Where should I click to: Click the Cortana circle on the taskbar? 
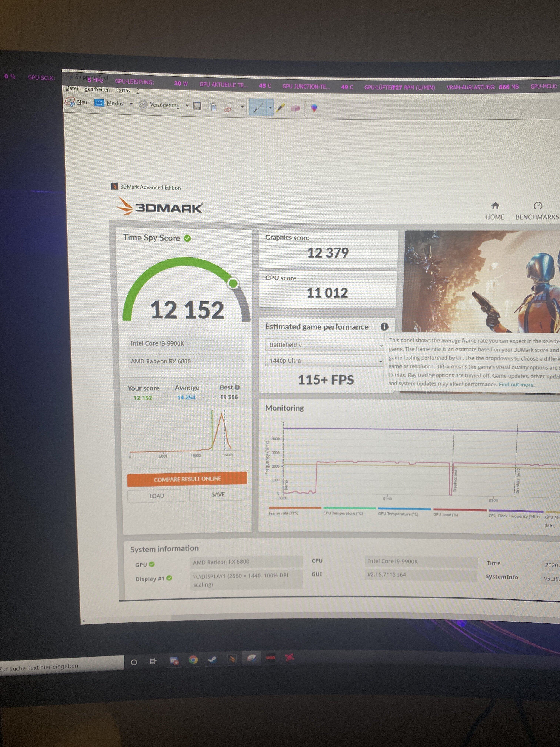pyautogui.click(x=134, y=662)
